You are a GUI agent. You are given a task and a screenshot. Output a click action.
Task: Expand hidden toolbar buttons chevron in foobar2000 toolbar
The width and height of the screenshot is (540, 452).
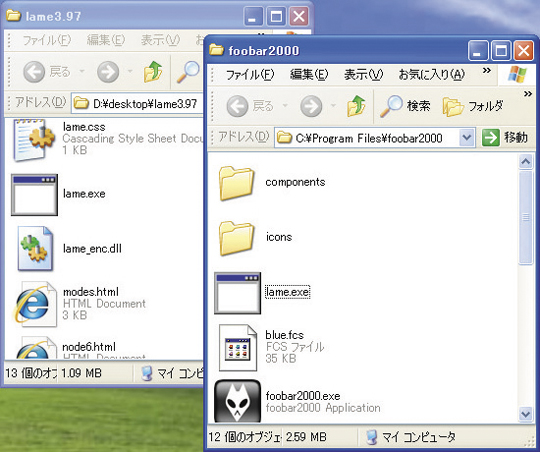pos(528,94)
